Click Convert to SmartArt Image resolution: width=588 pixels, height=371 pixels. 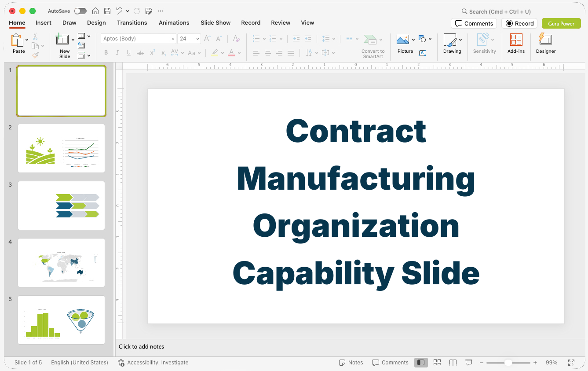[x=373, y=46]
